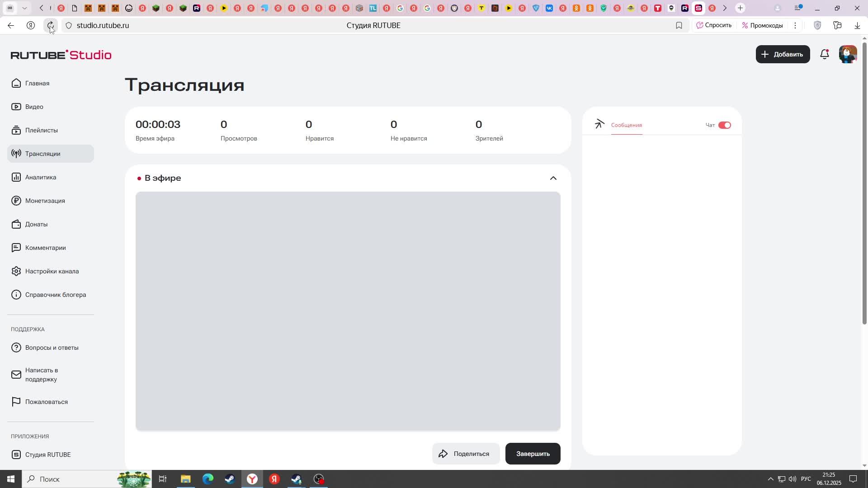The width and height of the screenshot is (868, 488).
Task: Click the notifications bell icon
Action: [x=824, y=54]
